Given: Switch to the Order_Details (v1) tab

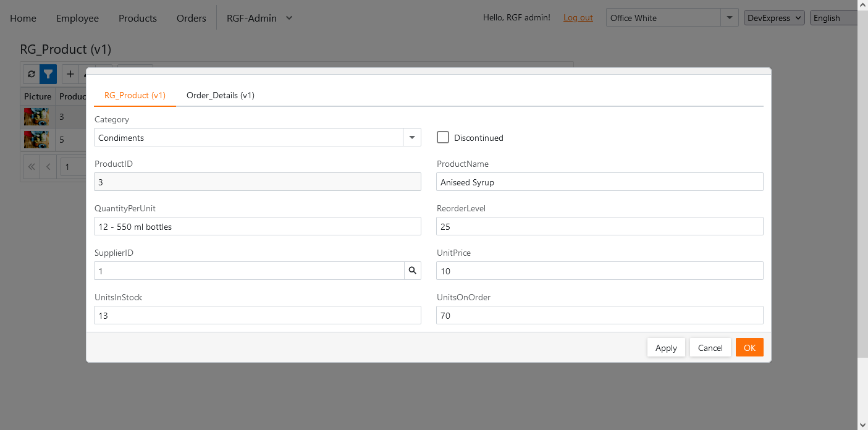Looking at the screenshot, I should (221, 95).
